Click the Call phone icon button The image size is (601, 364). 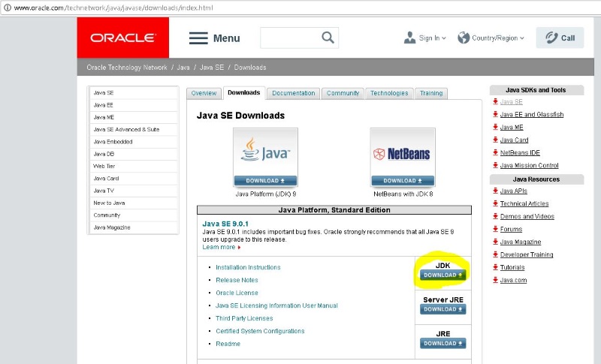(x=560, y=38)
